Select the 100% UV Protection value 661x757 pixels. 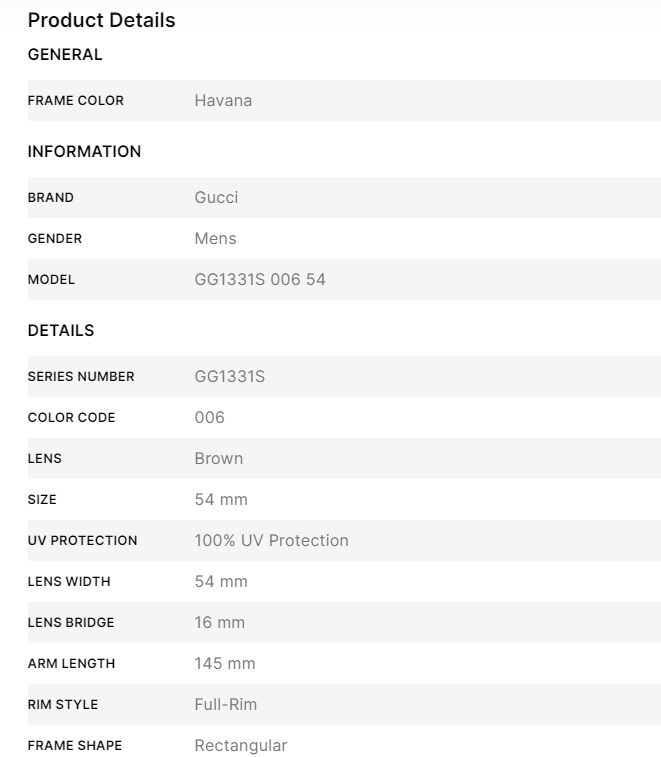tap(271, 541)
